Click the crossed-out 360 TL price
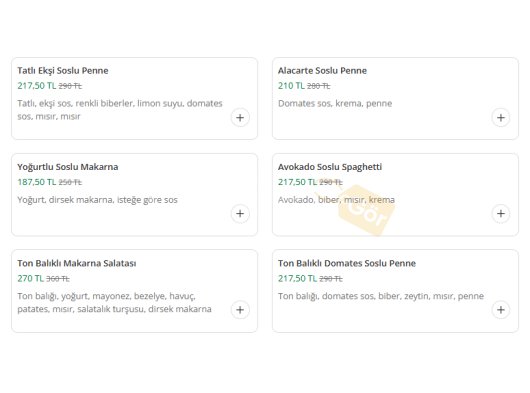530x393 pixels. coord(58,279)
